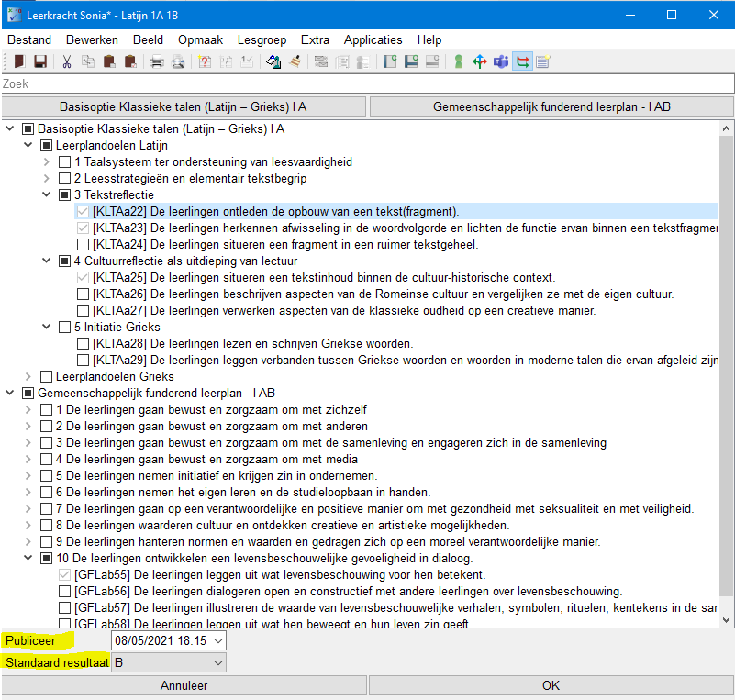735x700 pixels.
Task: Click 'Gemeenschappelijk funderend leerplan - I AB' header button
Action: point(551,106)
